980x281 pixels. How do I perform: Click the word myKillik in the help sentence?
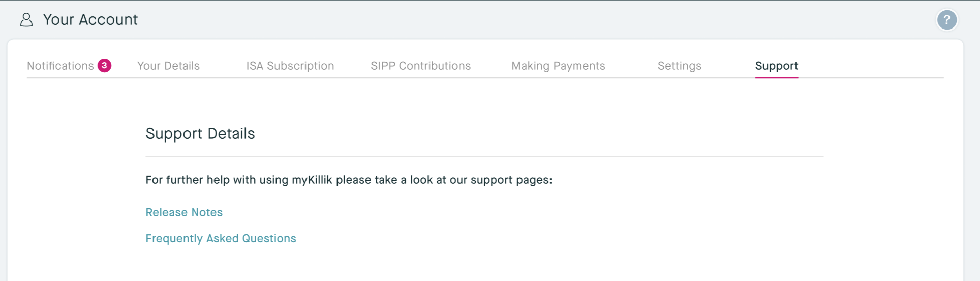pos(312,180)
